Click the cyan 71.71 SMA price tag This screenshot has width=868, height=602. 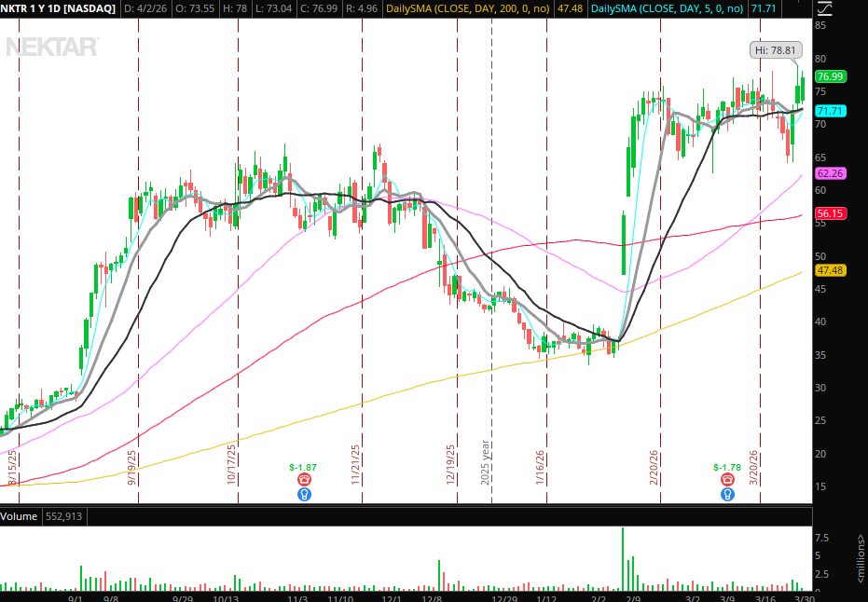[x=829, y=111]
